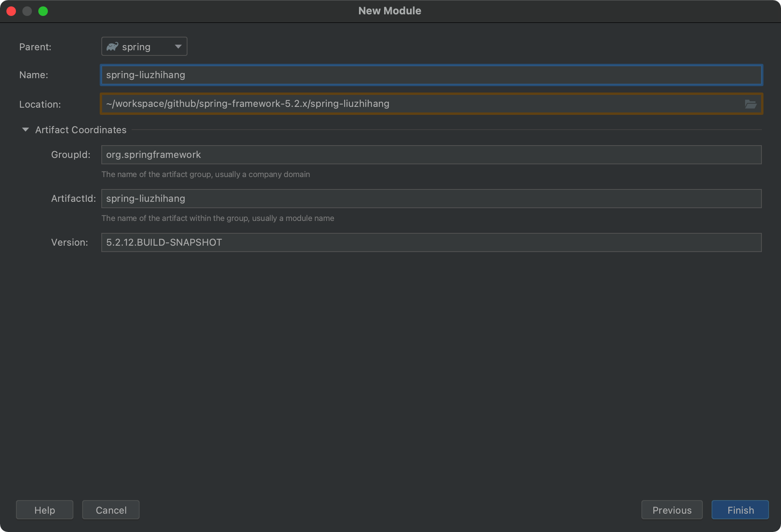The image size is (781, 532).
Task: Click the New Module window title
Action: (390, 11)
